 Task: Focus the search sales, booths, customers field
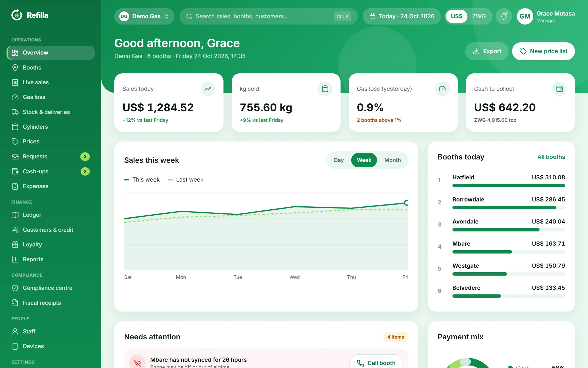pos(268,16)
